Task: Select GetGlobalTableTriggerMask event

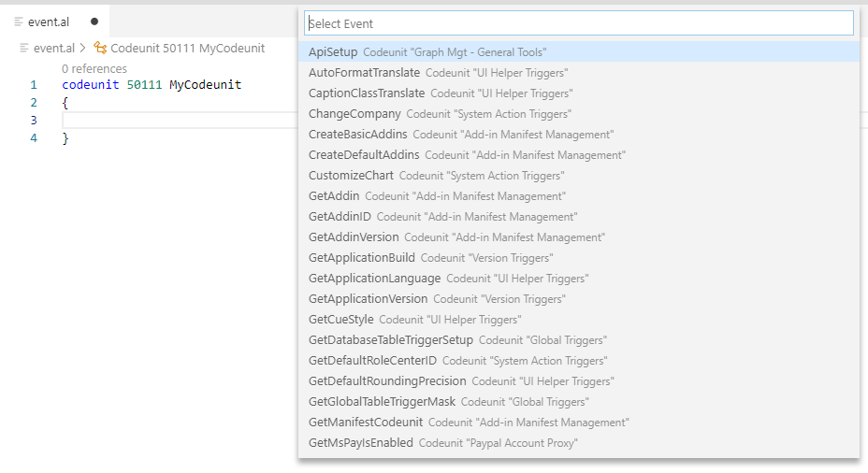Action: tap(578, 401)
